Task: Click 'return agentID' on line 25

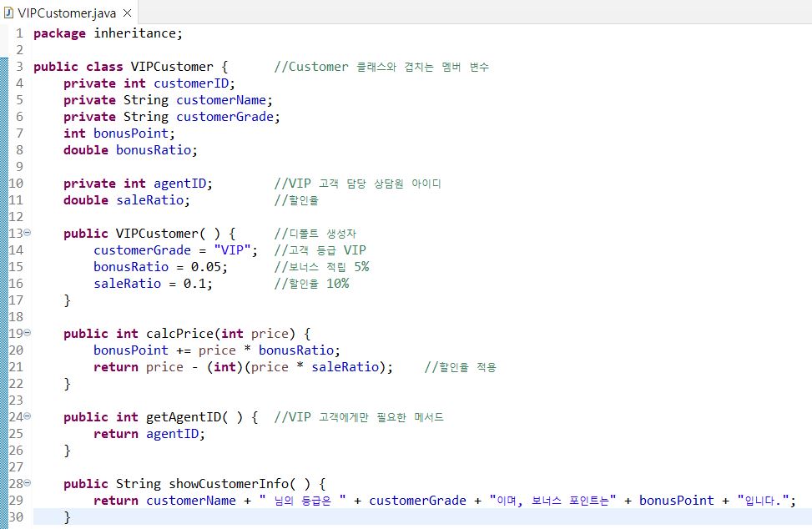Action: click(x=146, y=434)
